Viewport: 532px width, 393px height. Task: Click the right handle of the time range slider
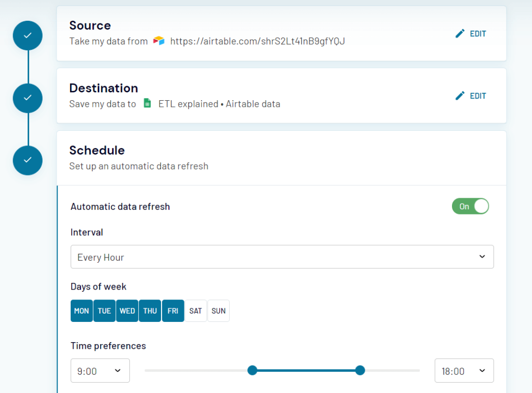[360, 370]
